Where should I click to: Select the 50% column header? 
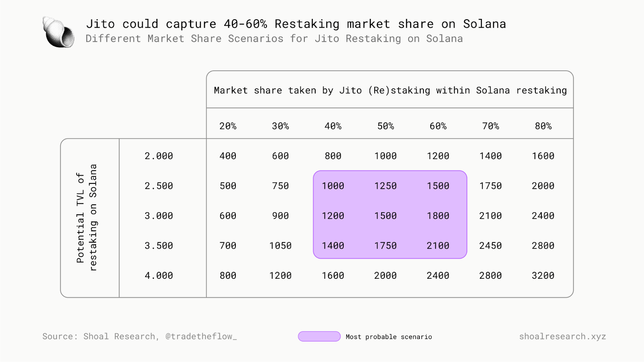pyautogui.click(x=386, y=126)
